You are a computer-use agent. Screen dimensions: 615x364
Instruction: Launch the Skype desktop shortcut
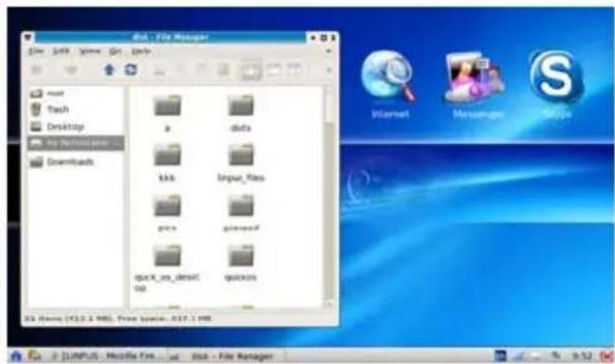coord(556,84)
